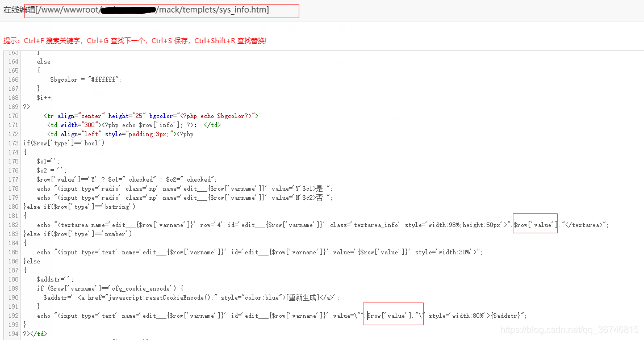
Task: Click the tr align="center" code line
Action: pos(150,116)
